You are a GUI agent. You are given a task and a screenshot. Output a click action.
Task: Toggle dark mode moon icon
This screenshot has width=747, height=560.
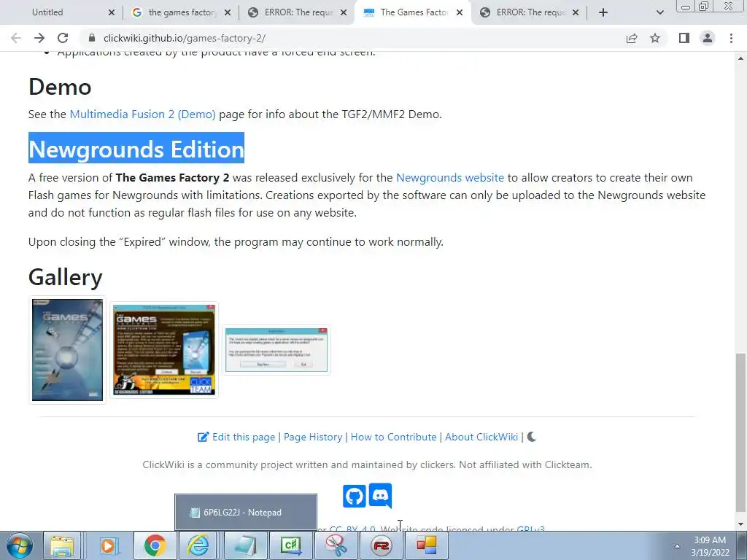[x=532, y=437]
